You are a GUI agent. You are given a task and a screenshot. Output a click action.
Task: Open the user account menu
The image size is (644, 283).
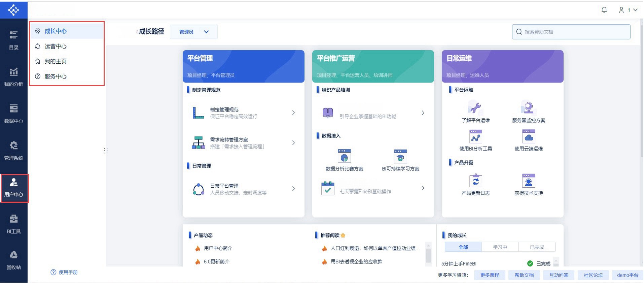click(628, 10)
